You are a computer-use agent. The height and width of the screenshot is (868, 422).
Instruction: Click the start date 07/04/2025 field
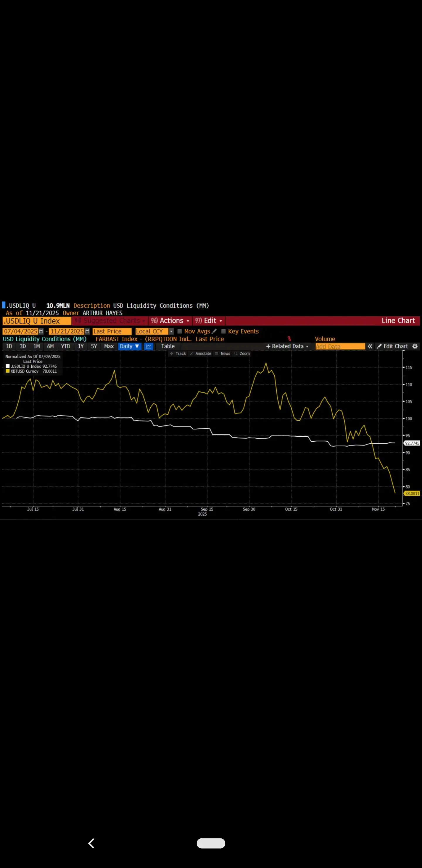coord(21,331)
